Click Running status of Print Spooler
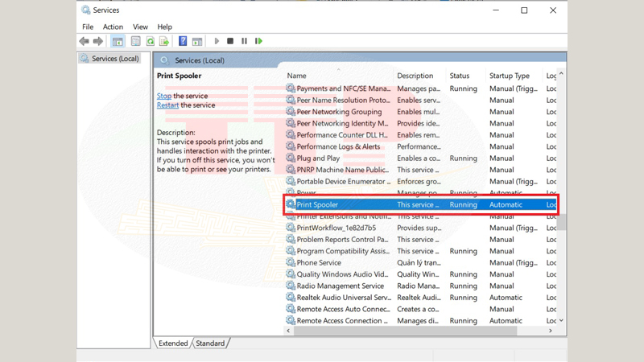This screenshot has width=644, height=362. coord(464,204)
